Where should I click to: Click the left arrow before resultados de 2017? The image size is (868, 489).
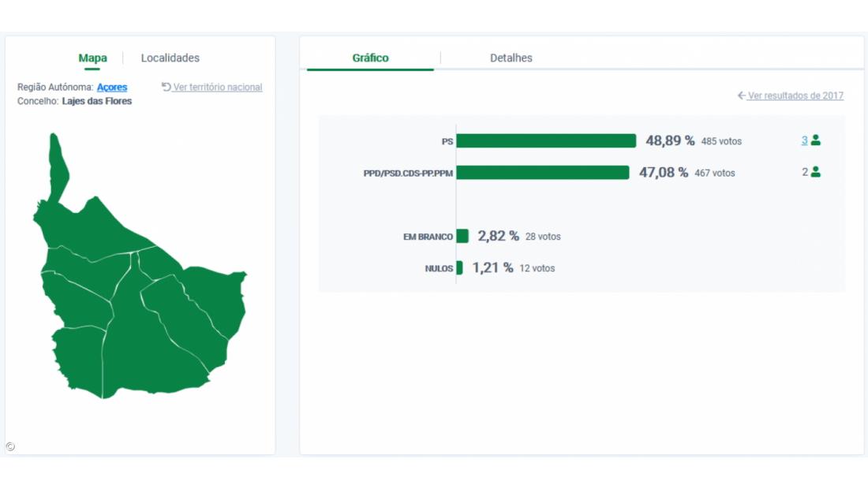[742, 95]
